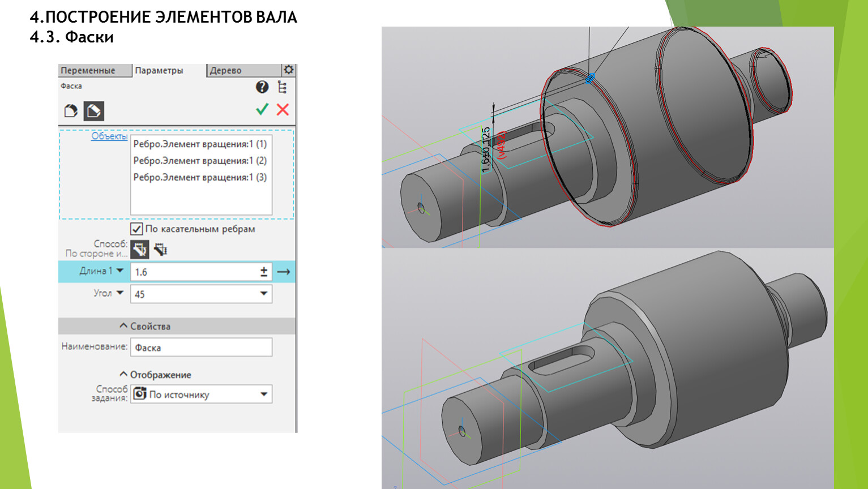Open panel settings gear icon

click(x=289, y=70)
